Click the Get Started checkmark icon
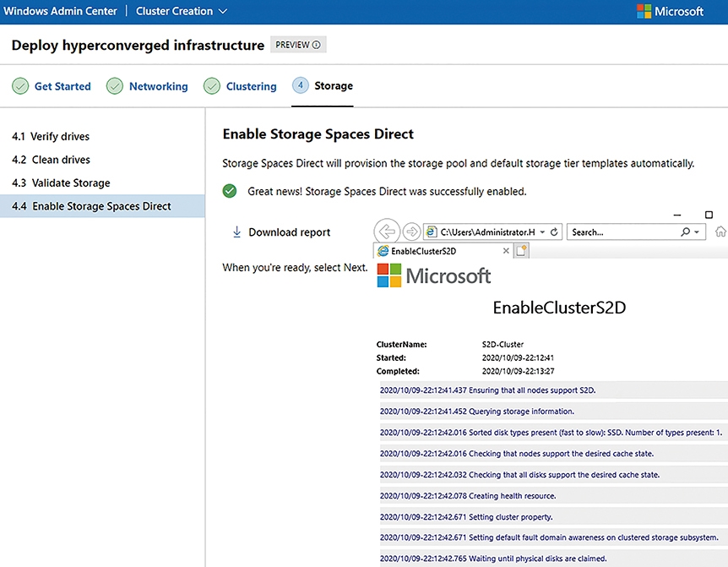728x567 pixels. pyautogui.click(x=20, y=86)
